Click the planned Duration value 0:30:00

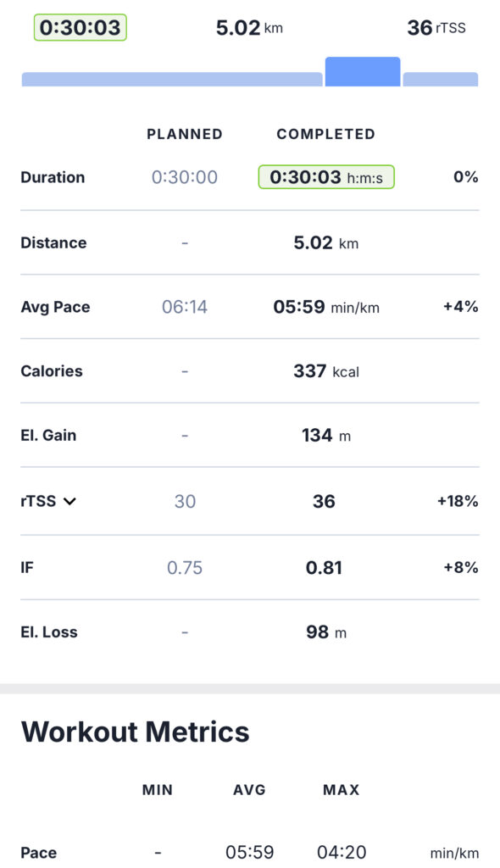pos(185,177)
